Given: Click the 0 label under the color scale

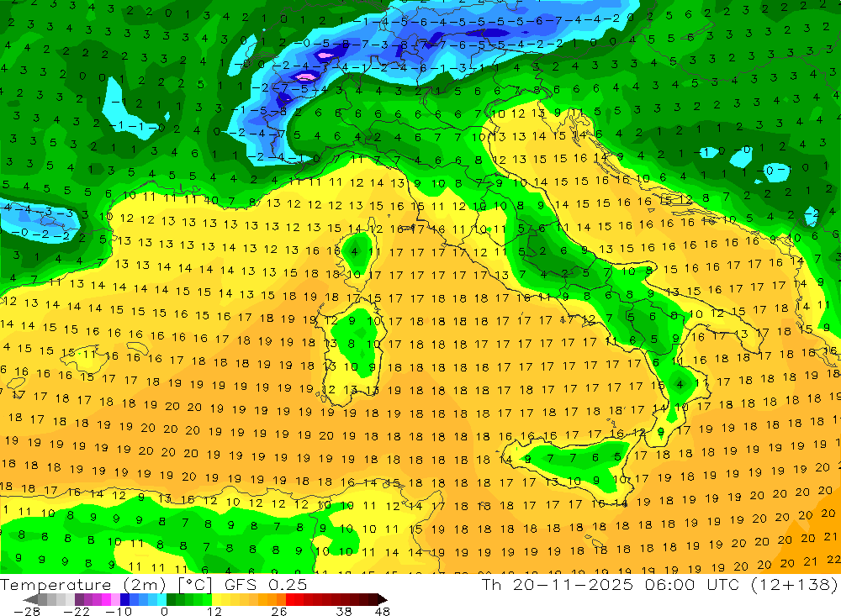Looking at the screenshot, I should pos(164,611).
